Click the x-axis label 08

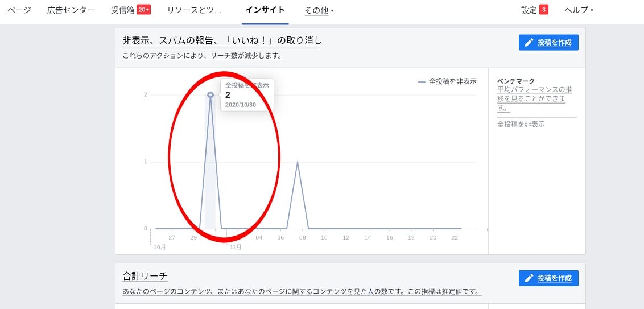pos(302,237)
